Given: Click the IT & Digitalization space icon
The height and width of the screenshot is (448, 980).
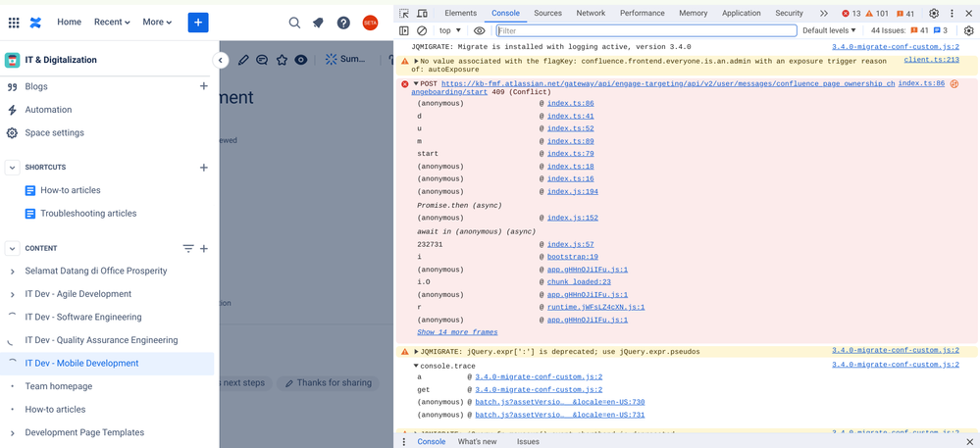Looking at the screenshot, I should tap(12, 60).
